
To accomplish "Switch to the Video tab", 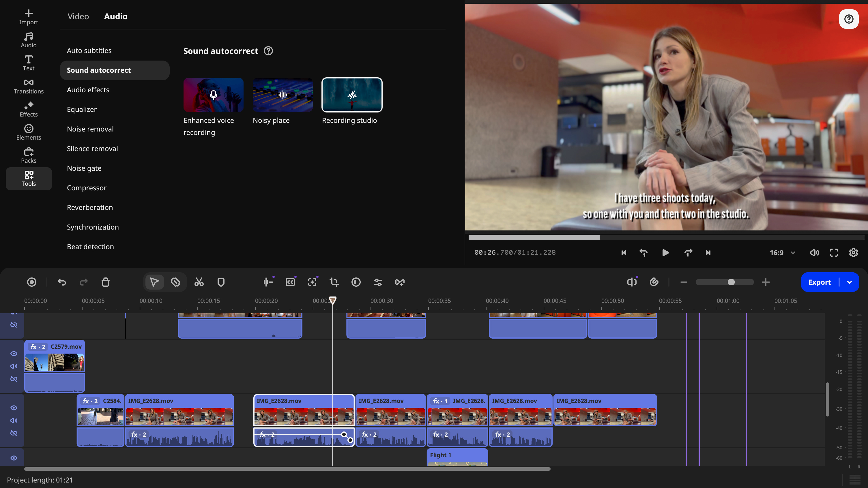I will 78,16.
